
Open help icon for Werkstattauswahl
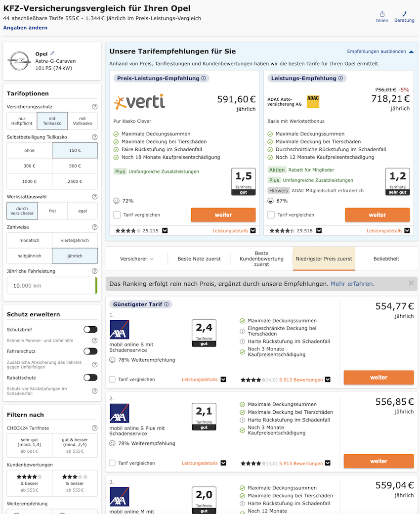point(95,197)
